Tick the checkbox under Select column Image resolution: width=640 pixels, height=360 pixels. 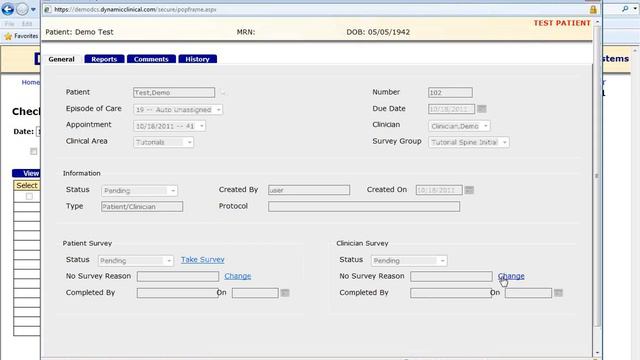pyautogui.click(x=29, y=197)
